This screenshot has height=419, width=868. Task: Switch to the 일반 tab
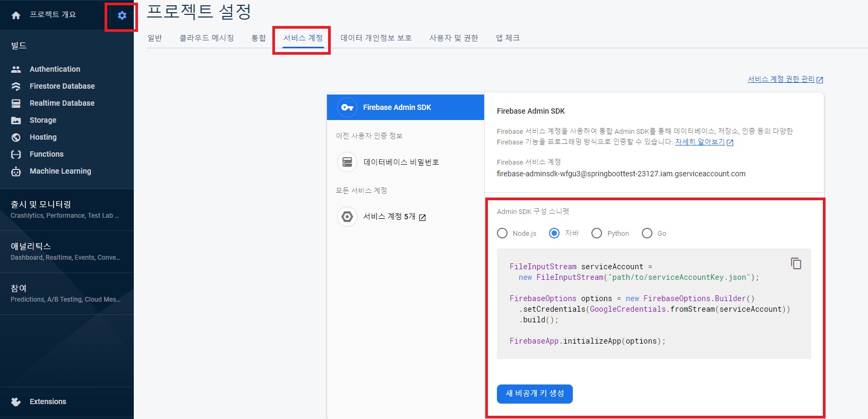154,38
